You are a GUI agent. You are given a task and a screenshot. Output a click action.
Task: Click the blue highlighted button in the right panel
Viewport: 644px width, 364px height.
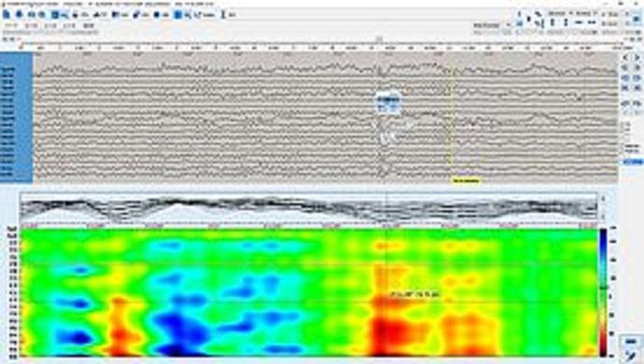[x=633, y=161]
